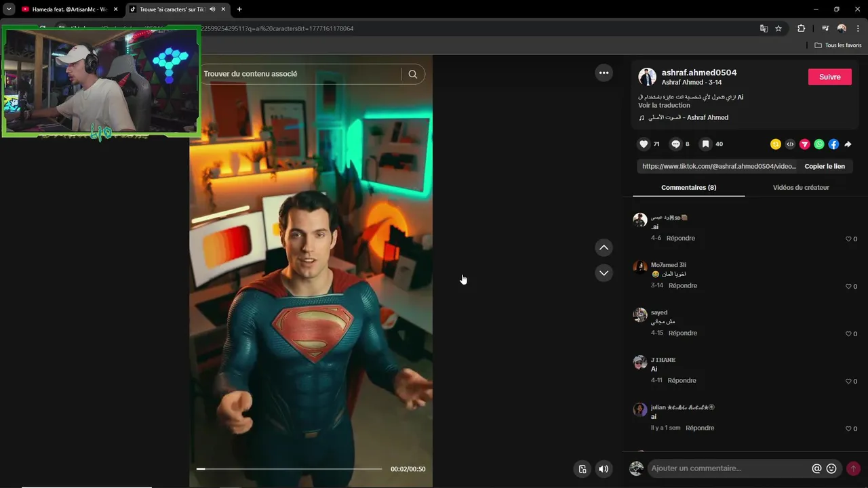Like the video with the heart icon
The height and width of the screenshot is (488, 868).
644,144
